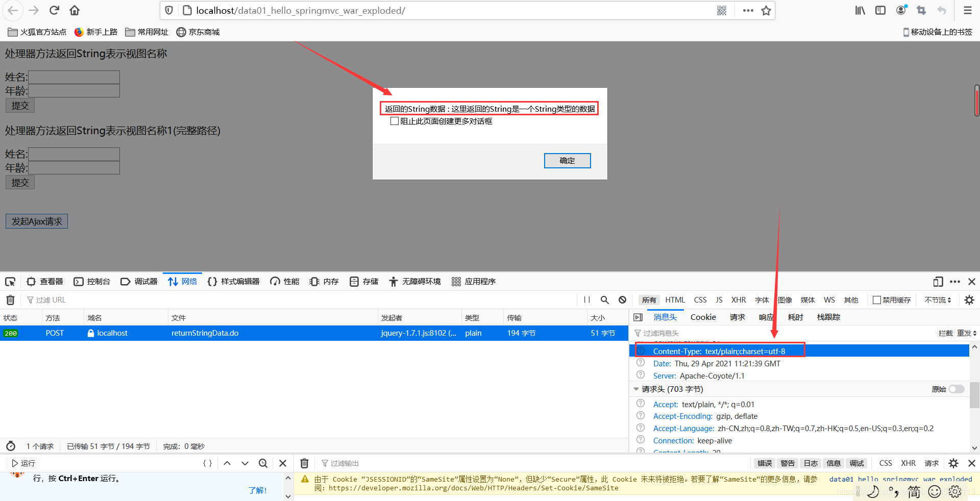Toggle the sidebar view icon
The image size is (980, 501).
(x=880, y=10)
